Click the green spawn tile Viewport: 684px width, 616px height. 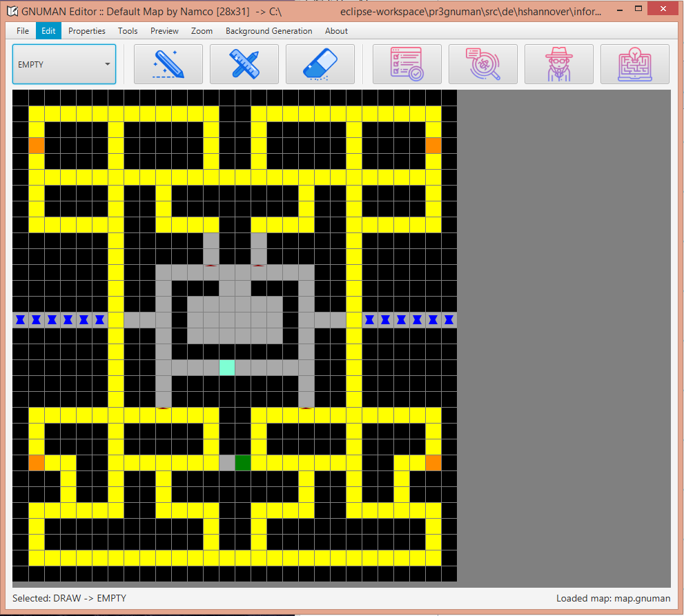[x=243, y=463]
